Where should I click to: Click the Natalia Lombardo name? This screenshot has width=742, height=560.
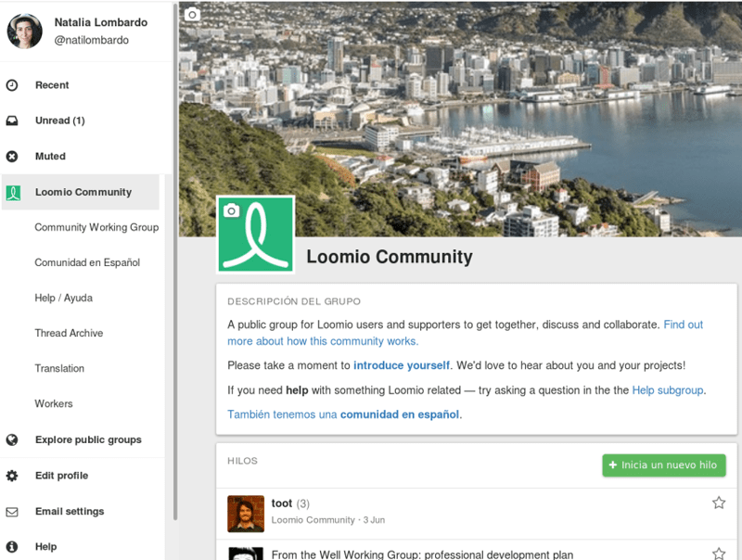101,22
